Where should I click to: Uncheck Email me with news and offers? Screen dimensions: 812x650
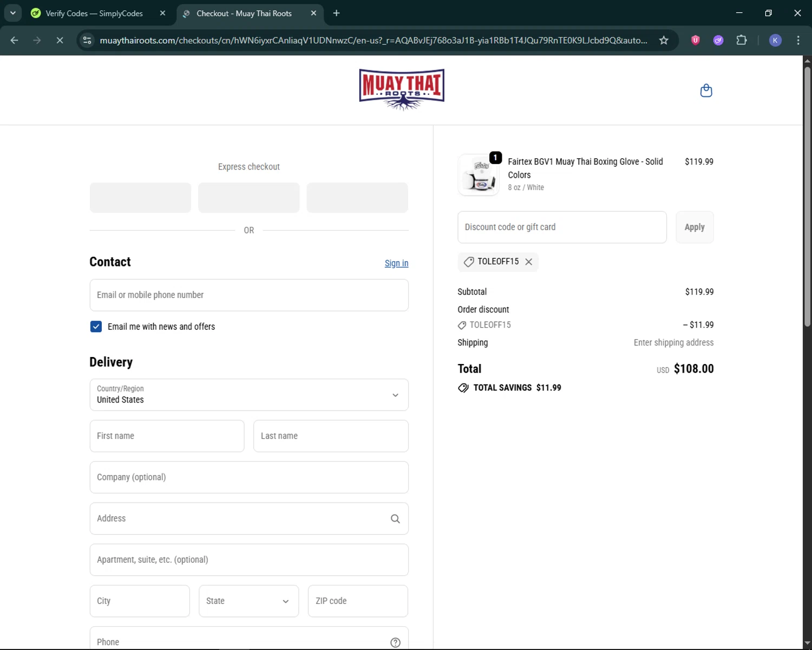click(x=96, y=327)
